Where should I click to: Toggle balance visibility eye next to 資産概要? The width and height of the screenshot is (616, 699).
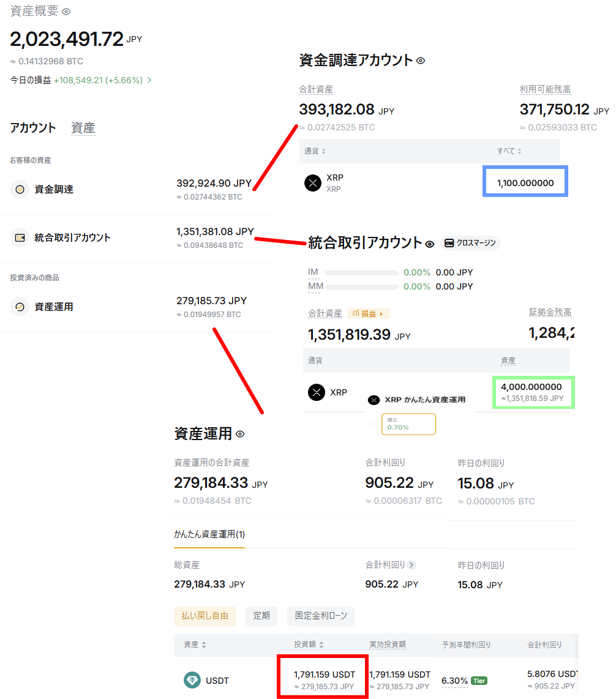click(x=66, y=12)
